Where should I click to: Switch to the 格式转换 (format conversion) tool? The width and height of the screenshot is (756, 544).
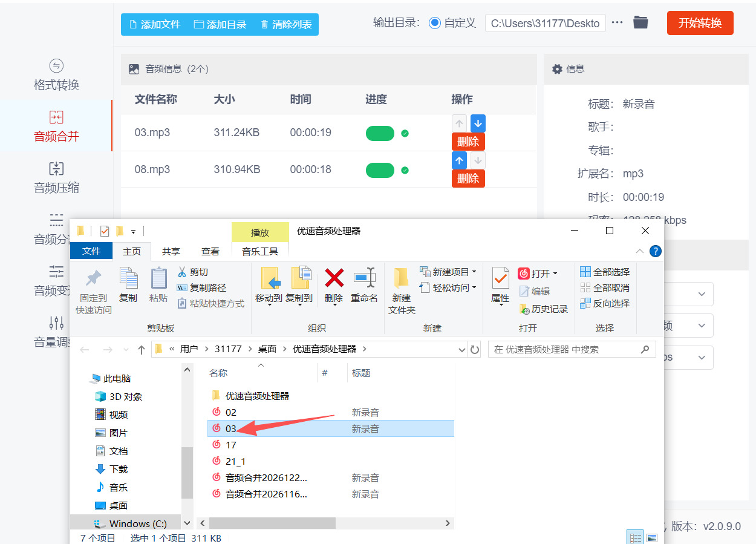click(57, 74)
